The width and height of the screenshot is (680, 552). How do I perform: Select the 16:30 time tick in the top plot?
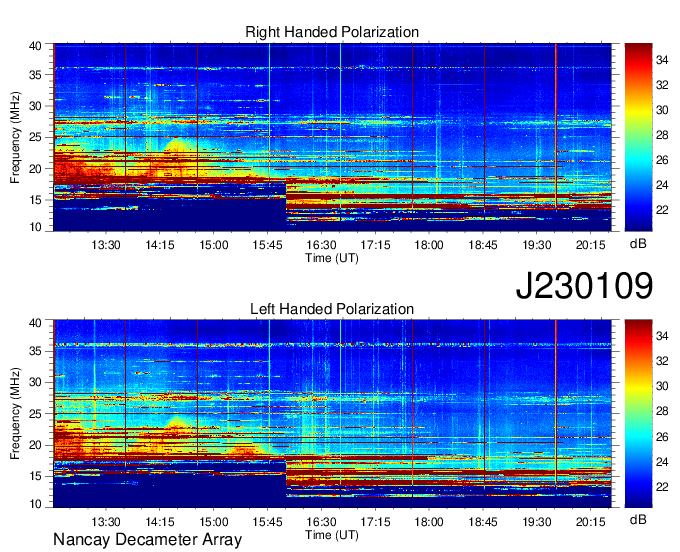321,245
